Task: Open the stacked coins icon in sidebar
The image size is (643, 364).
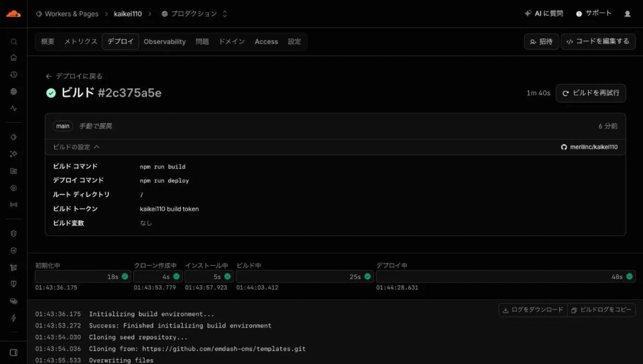Action: (14, 301)
